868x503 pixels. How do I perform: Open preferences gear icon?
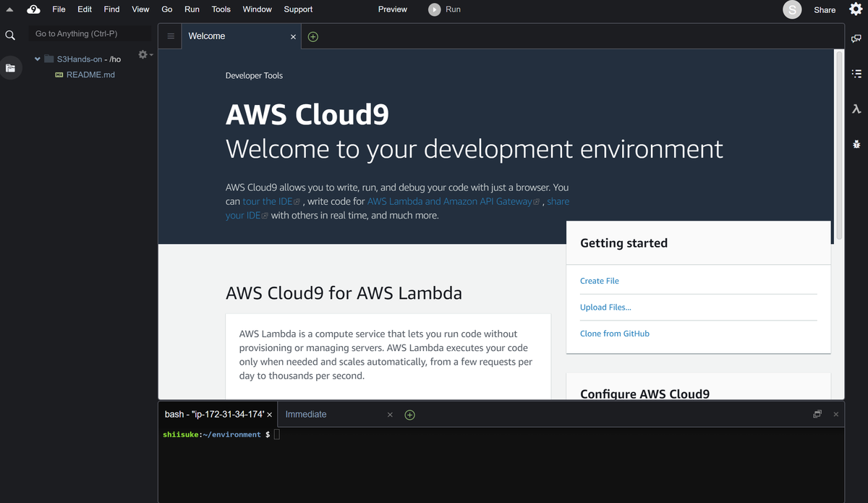tap(855, 9)
